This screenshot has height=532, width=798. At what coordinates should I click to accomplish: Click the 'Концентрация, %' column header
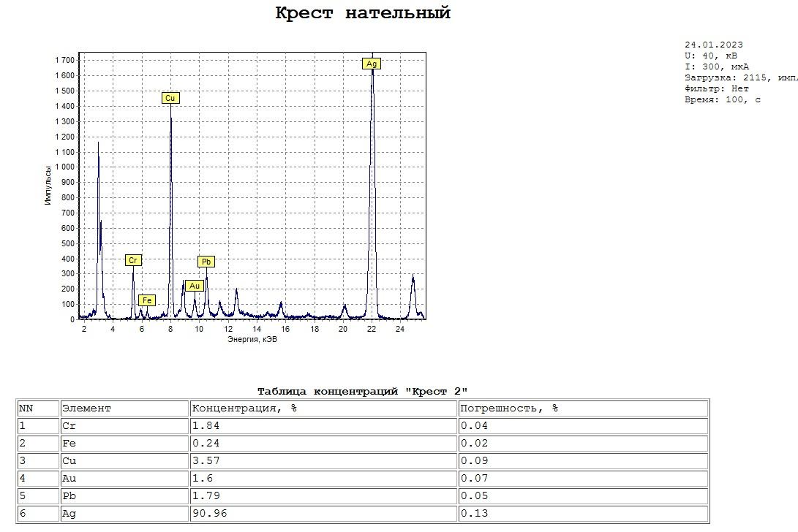pyautogui.click(x=244, y=408)
